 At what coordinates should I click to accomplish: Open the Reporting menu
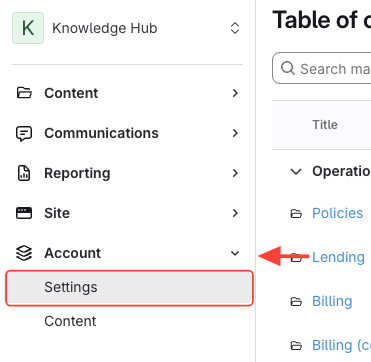pos(77,173)
